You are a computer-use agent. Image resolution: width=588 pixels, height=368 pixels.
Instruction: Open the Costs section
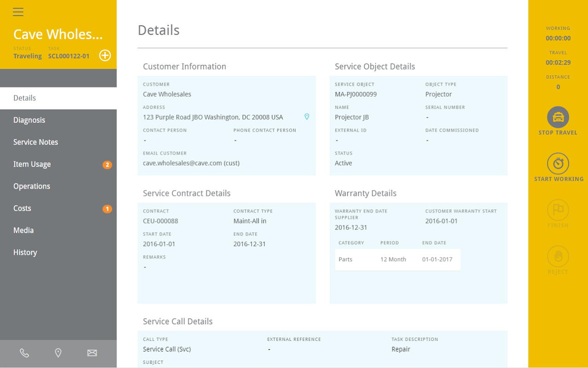[x=23, y=208]
